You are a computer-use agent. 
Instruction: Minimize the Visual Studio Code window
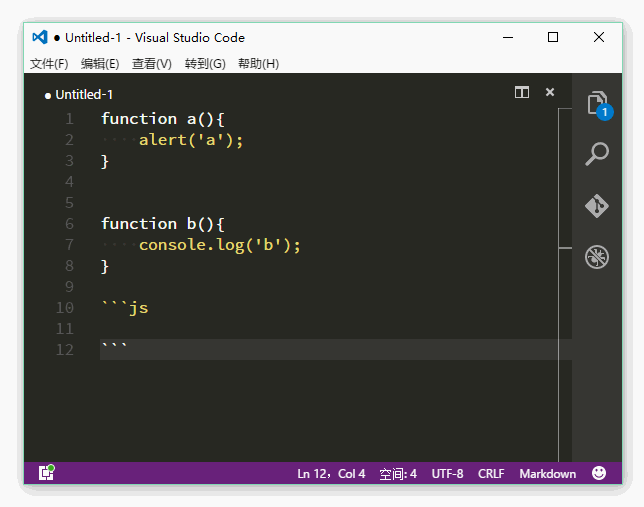(508, 37)
